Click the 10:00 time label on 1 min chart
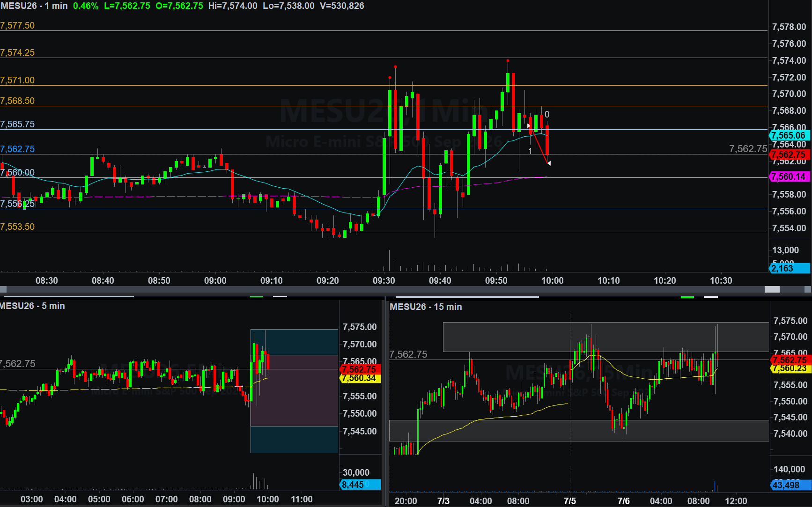Viewport: 812px width, 507px height. (x=553, y=281)
